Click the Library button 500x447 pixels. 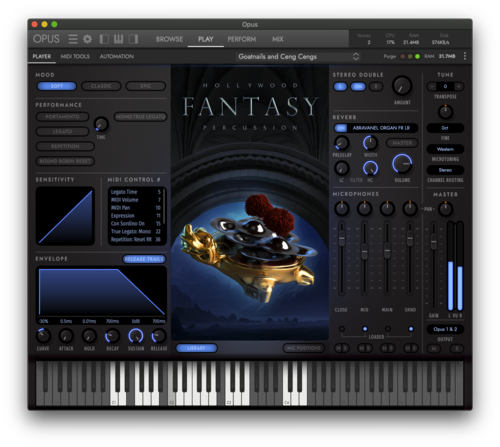tap(196, 348)
